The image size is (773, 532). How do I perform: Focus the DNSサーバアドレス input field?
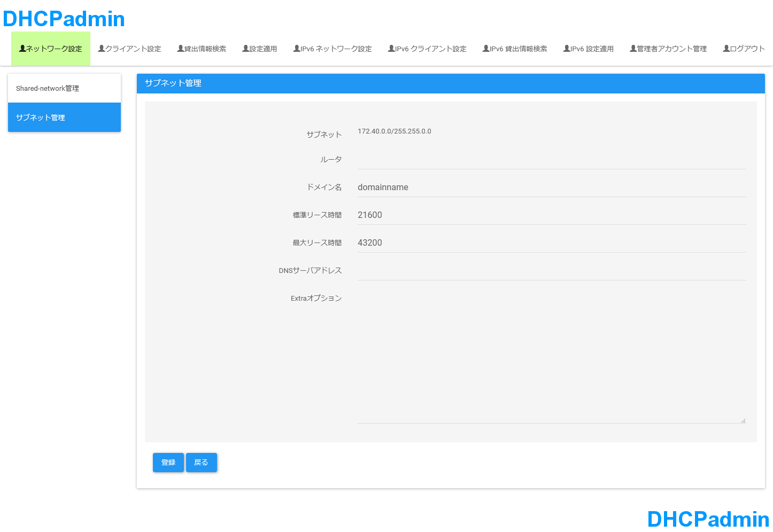coord(551,270)
